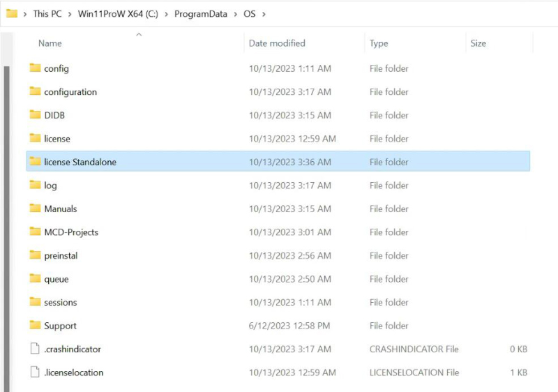Sort by Name column header
Viewport: 558px width, 392px height.
50,43
